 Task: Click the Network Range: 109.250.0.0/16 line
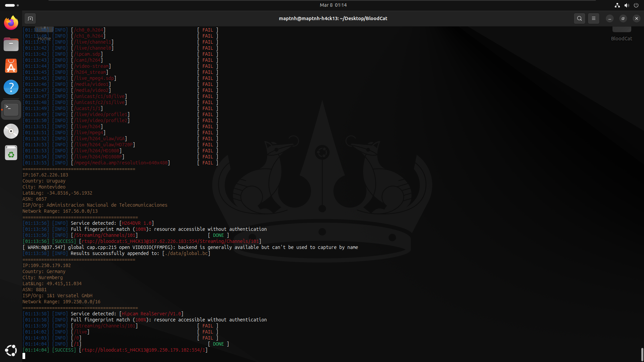click(61, 302)
